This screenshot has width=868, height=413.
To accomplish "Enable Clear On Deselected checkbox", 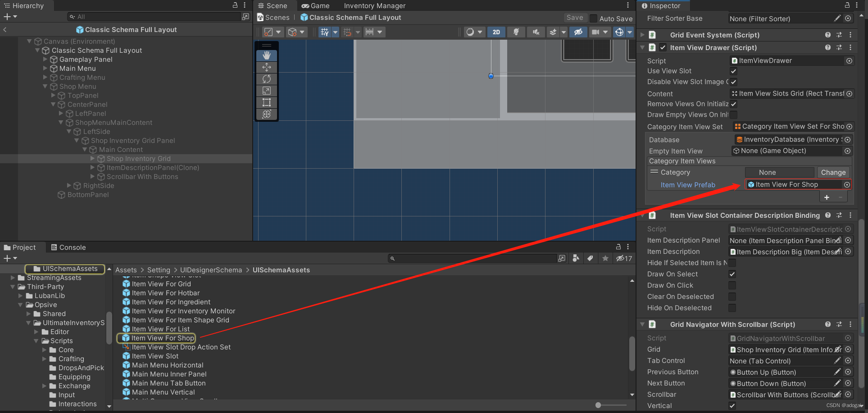I will point(732,297).
